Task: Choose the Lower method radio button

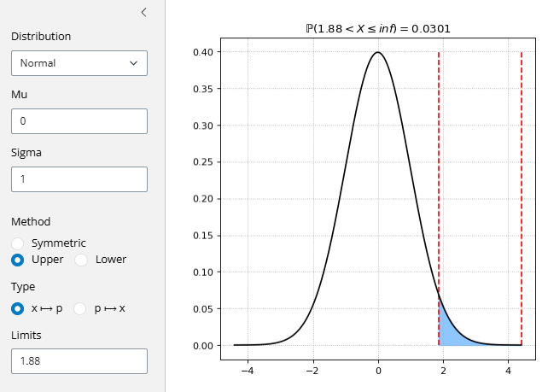Action: click(x=82, y=260)
